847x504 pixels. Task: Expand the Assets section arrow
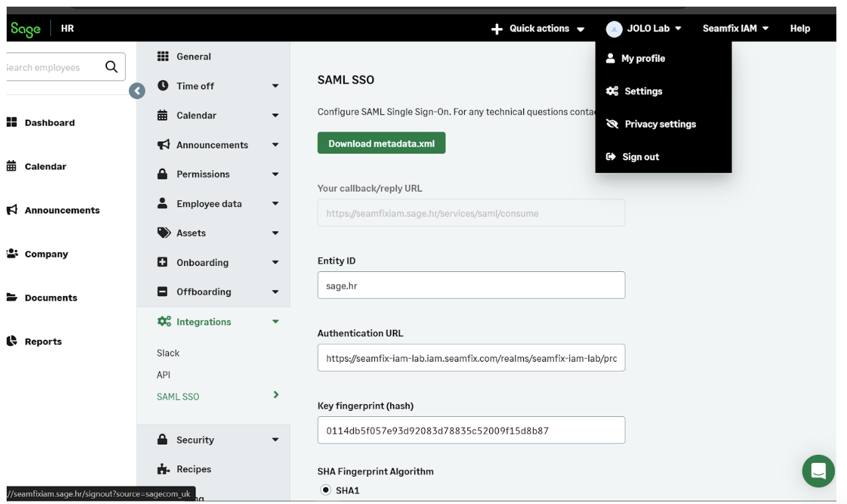(275, 233)
